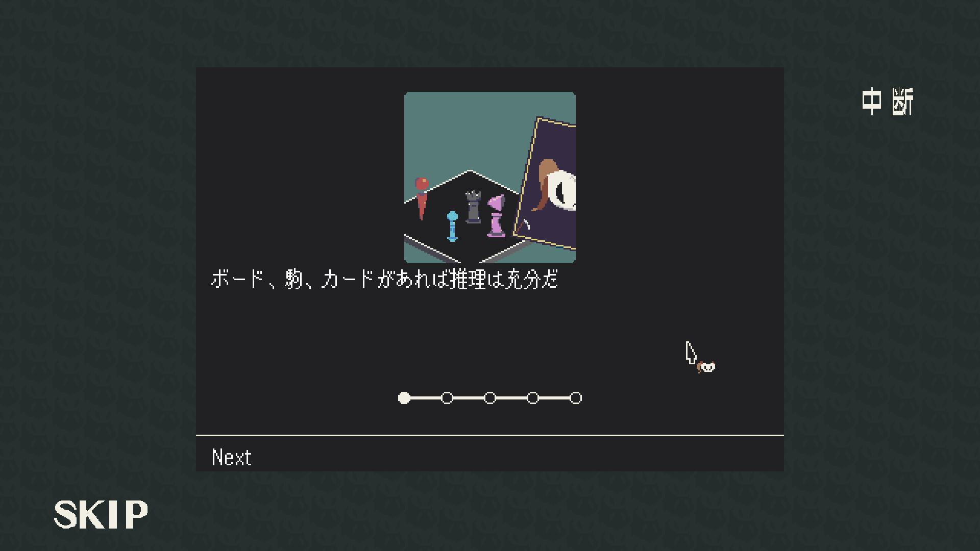980x551 pixels.
Task: Advance with the Next option
Action: coord(231,457)
